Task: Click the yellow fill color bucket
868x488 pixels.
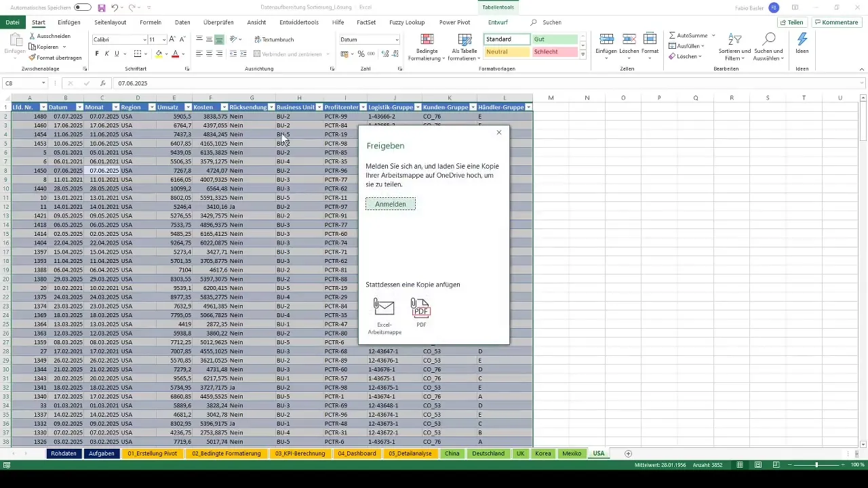Action: (x=159, y=54)
